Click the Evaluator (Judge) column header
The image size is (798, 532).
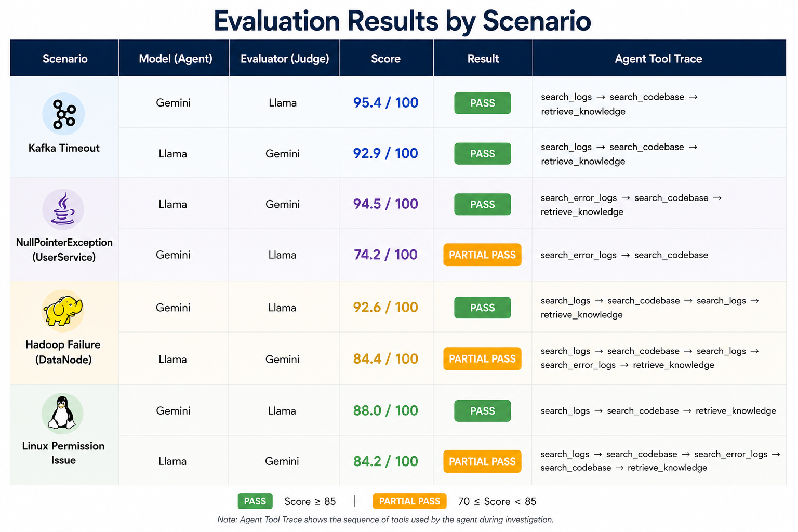(285, 59)
